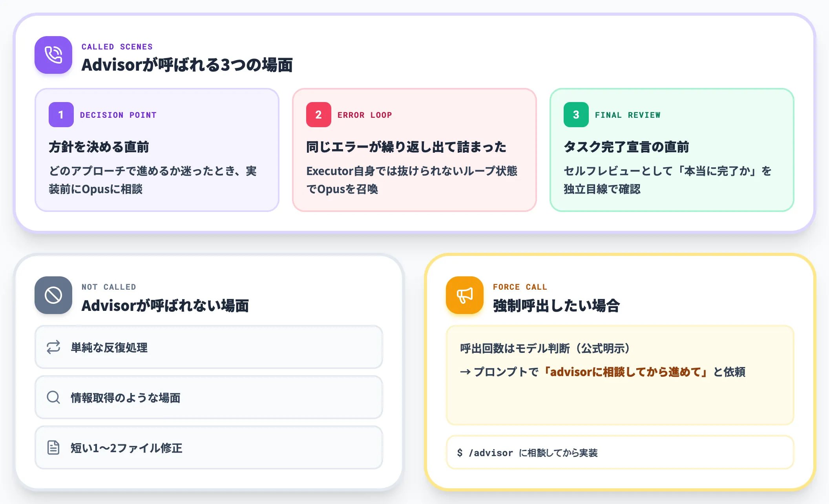This screenshot has height=504, width=829.
Task: Select the 単純な反復処理 row
Action: [209, 347]
